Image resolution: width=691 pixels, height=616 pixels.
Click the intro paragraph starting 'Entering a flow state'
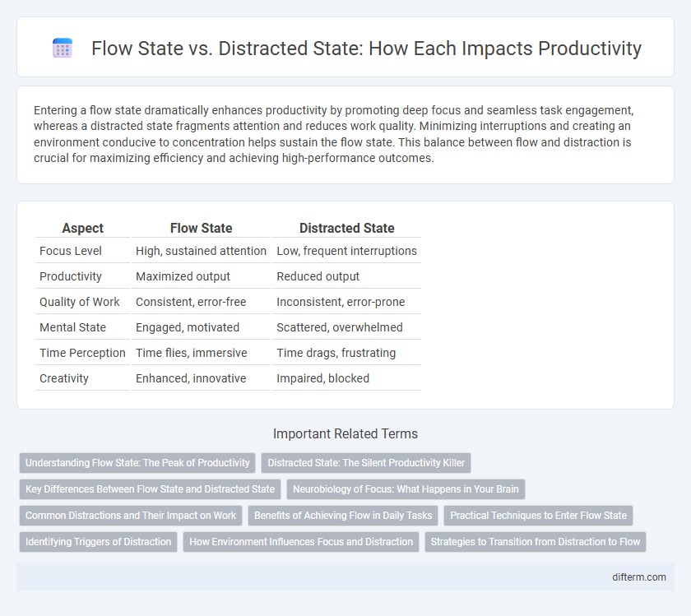point(332,134)
